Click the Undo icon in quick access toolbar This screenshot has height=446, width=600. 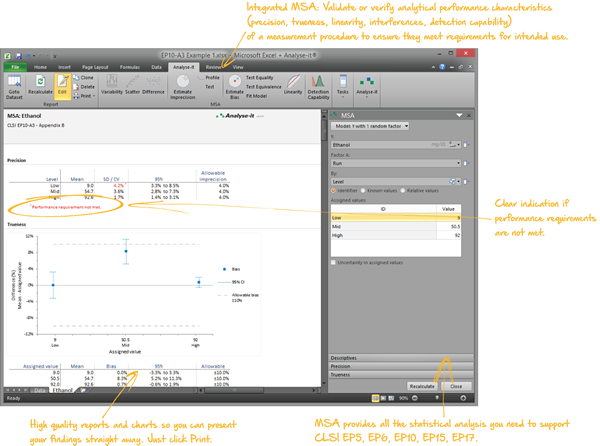tap(28, 56)
